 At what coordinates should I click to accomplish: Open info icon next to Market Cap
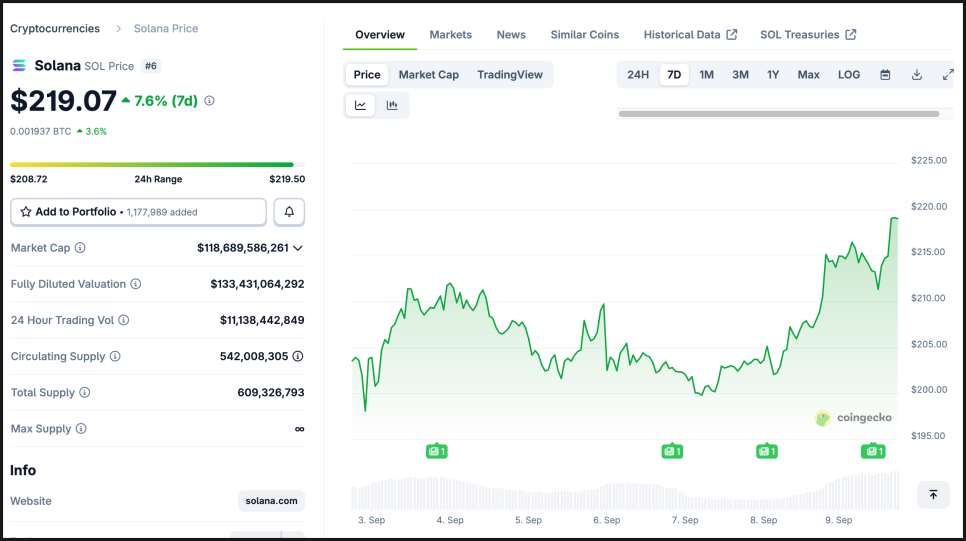[80, 248]
